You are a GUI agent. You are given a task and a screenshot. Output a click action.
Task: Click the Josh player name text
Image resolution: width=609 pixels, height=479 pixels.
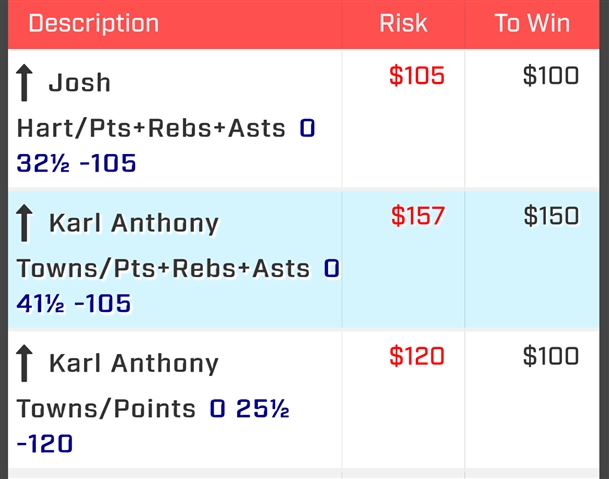80,83
